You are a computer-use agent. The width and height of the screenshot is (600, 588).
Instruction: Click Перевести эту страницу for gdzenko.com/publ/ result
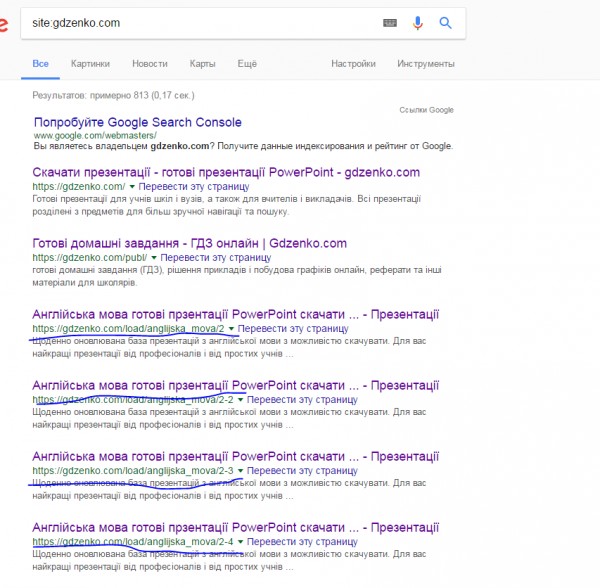pos(215,258)
